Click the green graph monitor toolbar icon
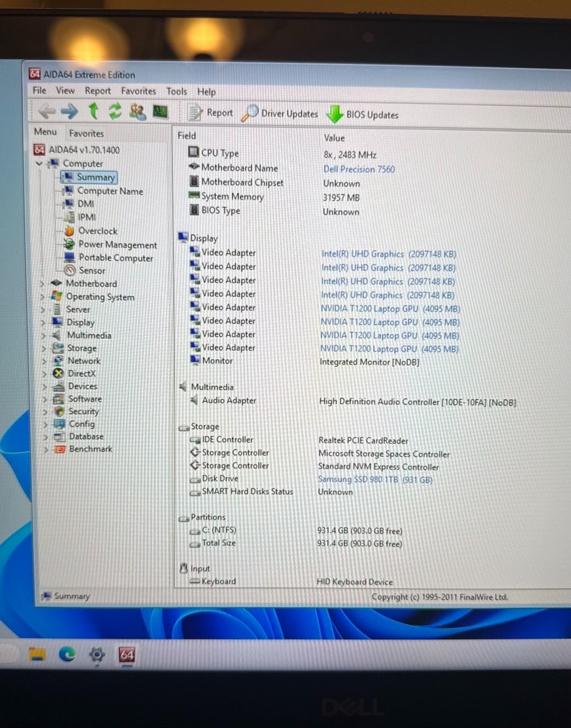This screenshot has height=728, width=571. [x=160, y=111]
